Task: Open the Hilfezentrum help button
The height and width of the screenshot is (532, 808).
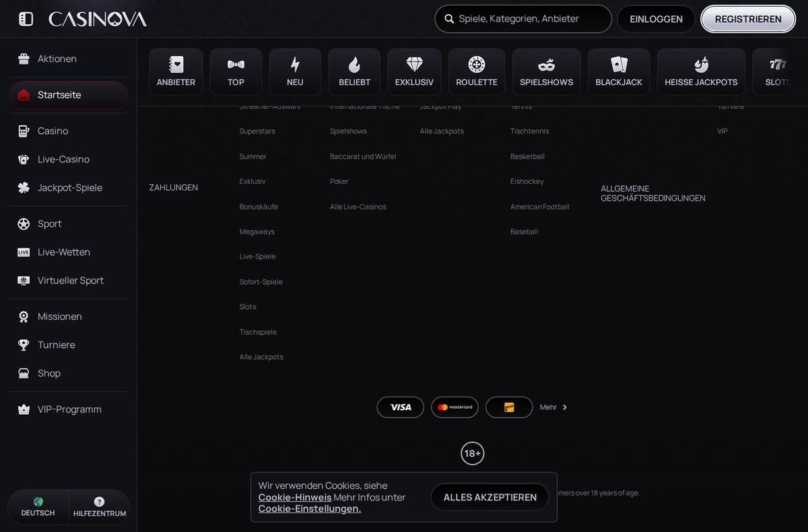Action: [100, 507]
